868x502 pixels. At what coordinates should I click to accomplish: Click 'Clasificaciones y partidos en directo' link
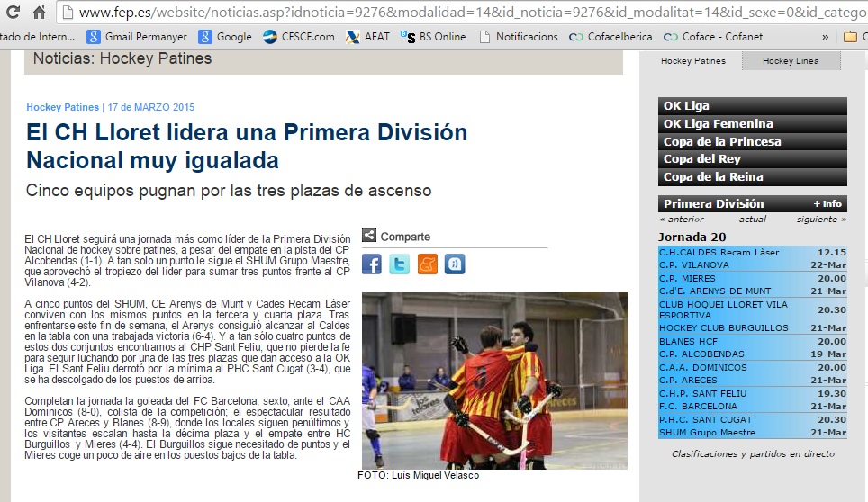[x=753, y=453]
